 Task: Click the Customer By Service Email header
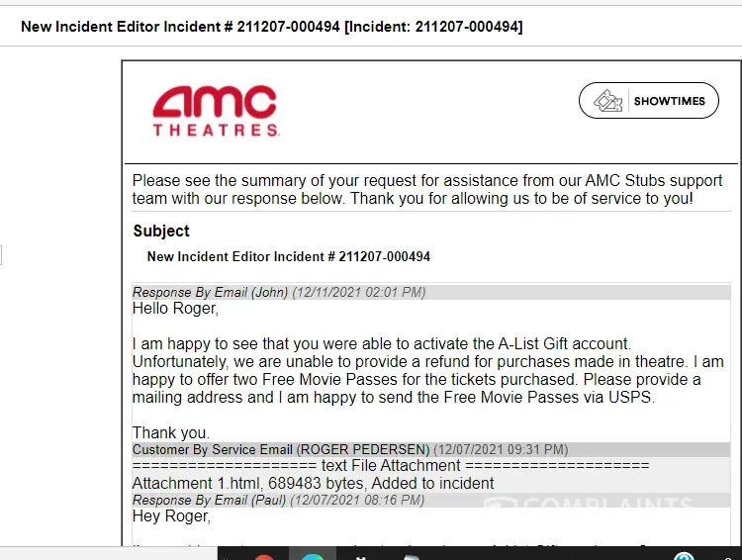[281, 450]
